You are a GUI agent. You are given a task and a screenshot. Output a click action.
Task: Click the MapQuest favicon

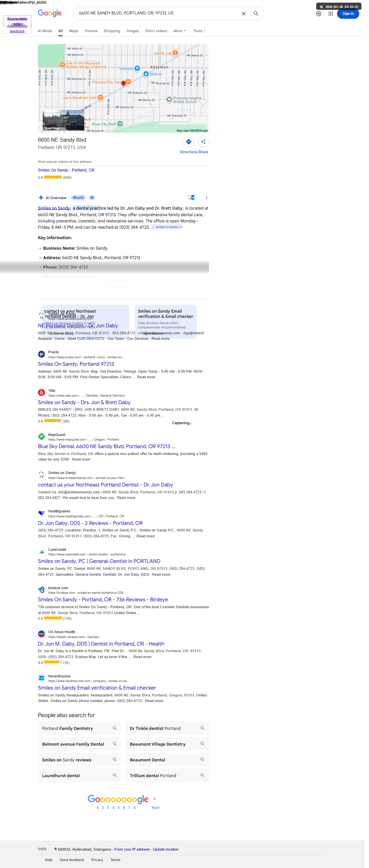pos(41,437)
